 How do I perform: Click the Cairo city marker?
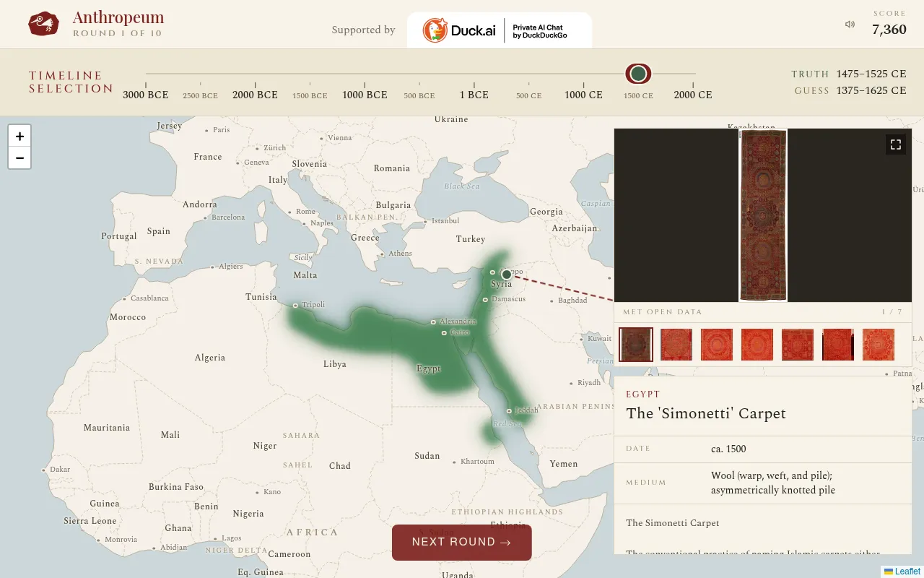tap(444, 333)
